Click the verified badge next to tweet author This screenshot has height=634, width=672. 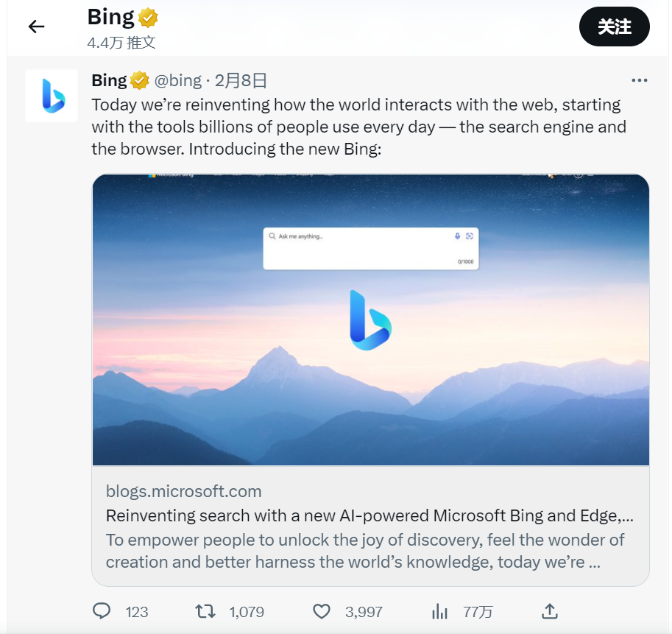coord(139,80)
